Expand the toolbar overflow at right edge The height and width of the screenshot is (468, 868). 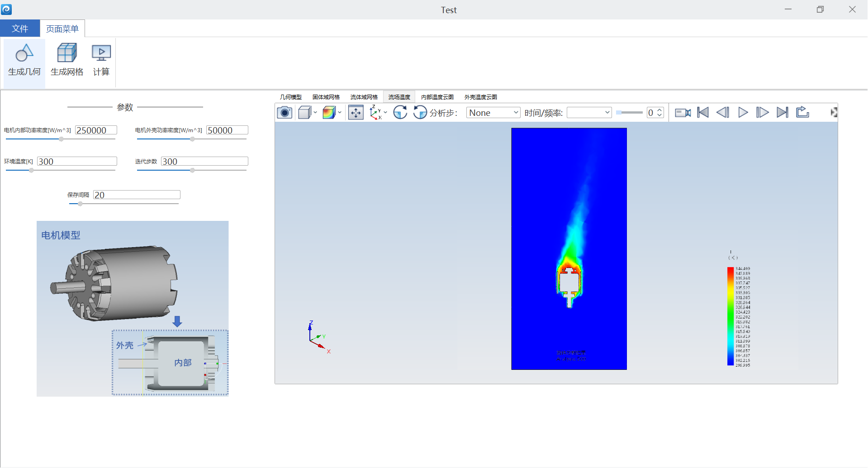(834, 113)
